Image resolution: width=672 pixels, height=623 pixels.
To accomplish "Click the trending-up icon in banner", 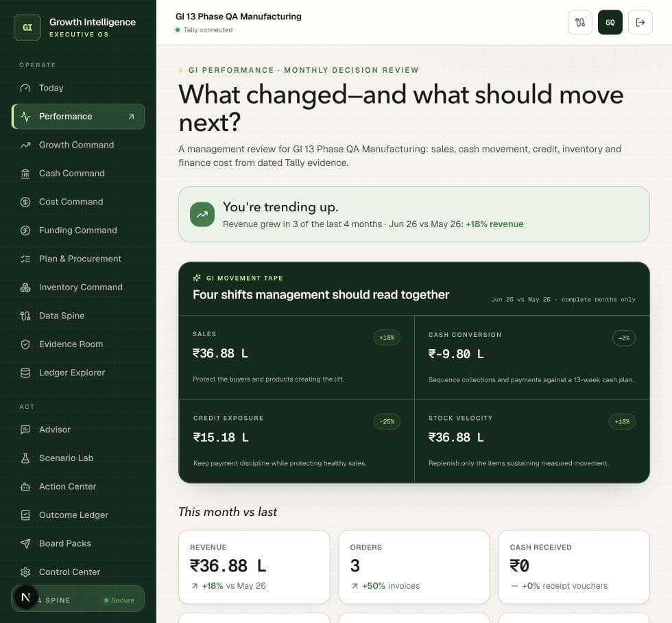I will [x=202, y=214].
